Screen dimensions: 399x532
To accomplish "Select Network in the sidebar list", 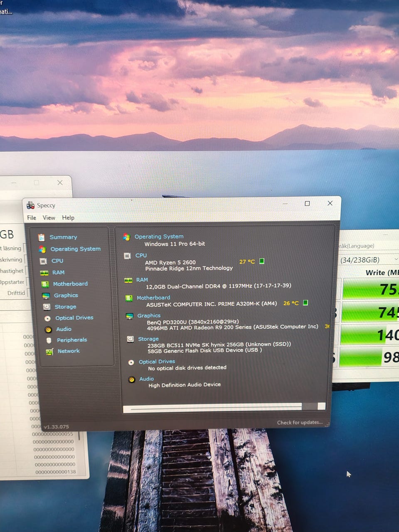I will tap(69, 351).
